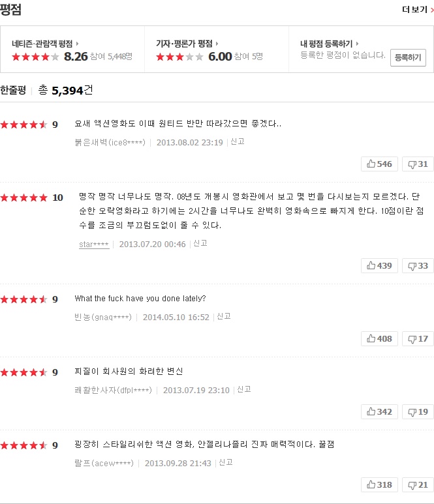The image size is (434, 504).
Task: Expand 기자·평론가 평점 details
Action: click(187, 44)
